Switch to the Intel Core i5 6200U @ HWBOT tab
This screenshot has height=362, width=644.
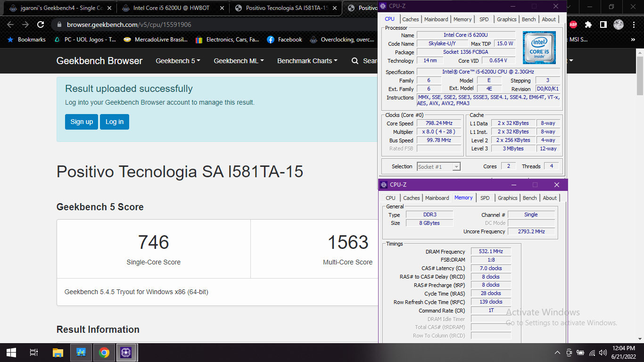(x=172, y=8)
